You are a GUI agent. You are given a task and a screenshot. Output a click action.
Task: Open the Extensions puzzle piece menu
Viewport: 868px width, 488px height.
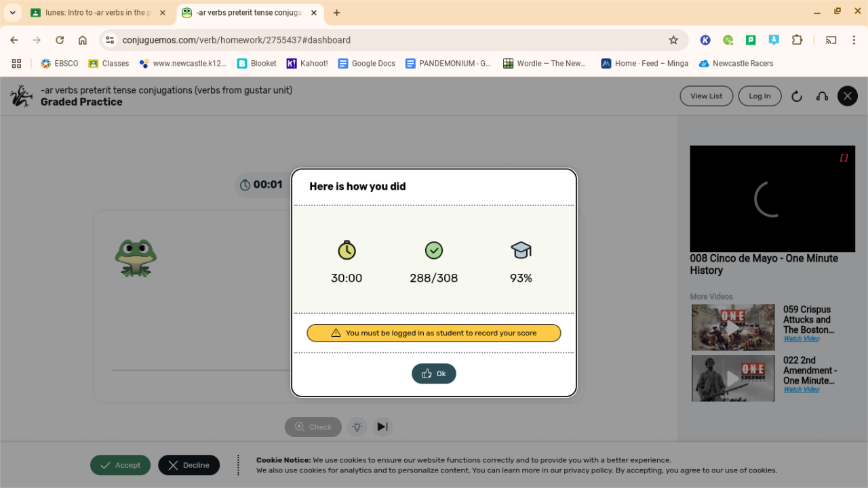click(797, 40)
